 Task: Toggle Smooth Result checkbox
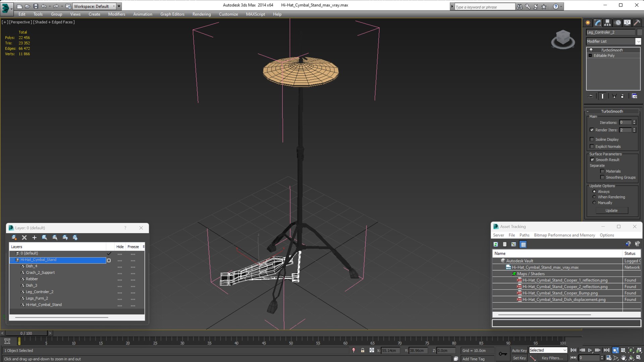point(592,160)
